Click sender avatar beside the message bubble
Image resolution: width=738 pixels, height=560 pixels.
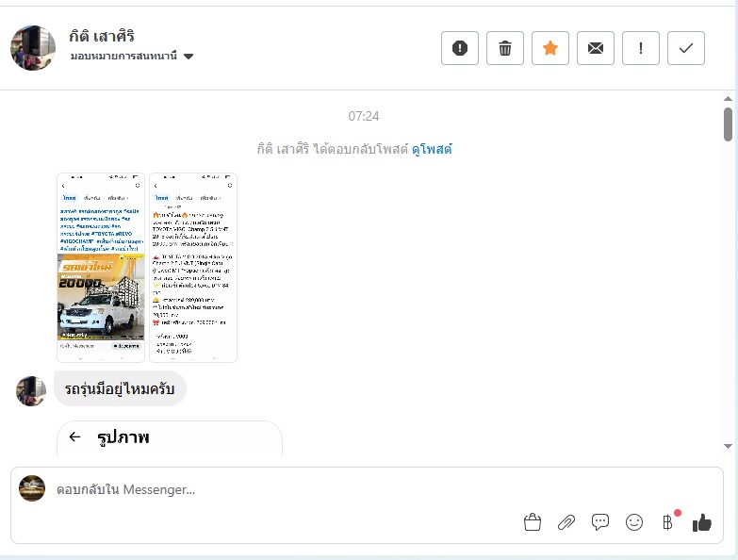coord(31,390)
